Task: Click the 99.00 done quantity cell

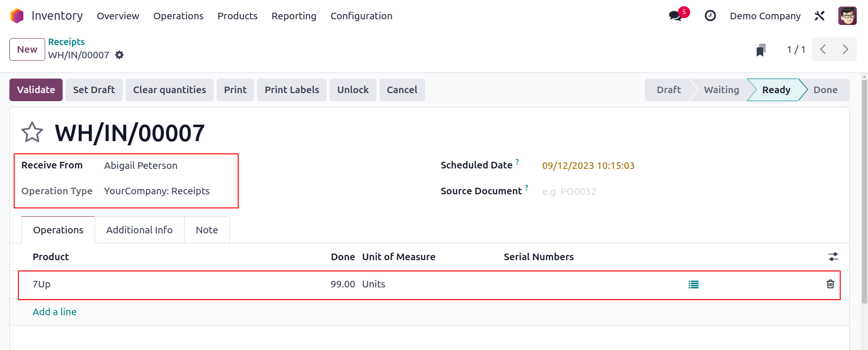Action: tap(343, 284)
